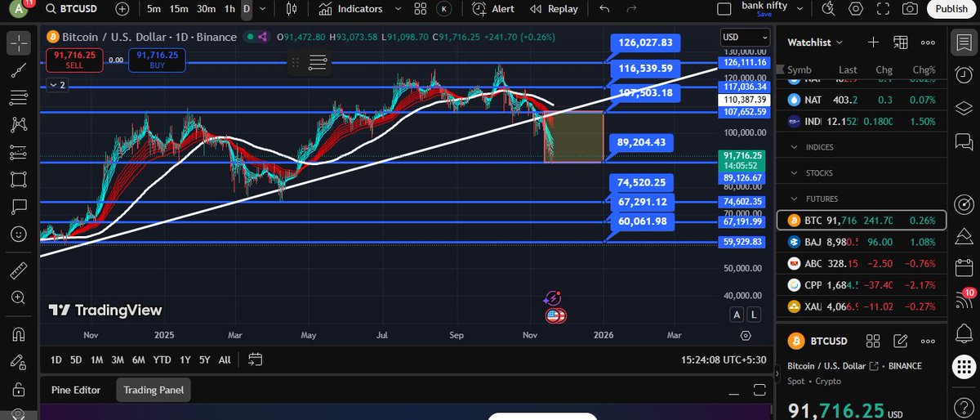Select the text annotation tool
The width and height of the screenshot is (980, 420).
click(x=20, y=206)
